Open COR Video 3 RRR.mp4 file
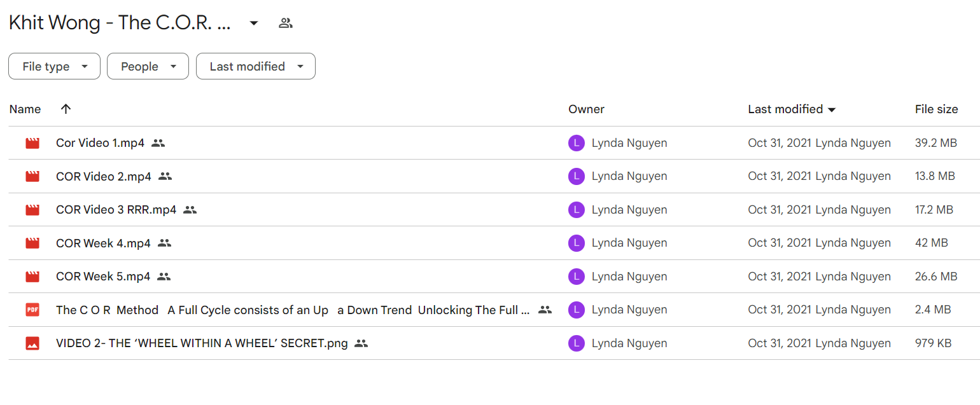Screen dimensions: 980x405 click(x=116, y=210)
